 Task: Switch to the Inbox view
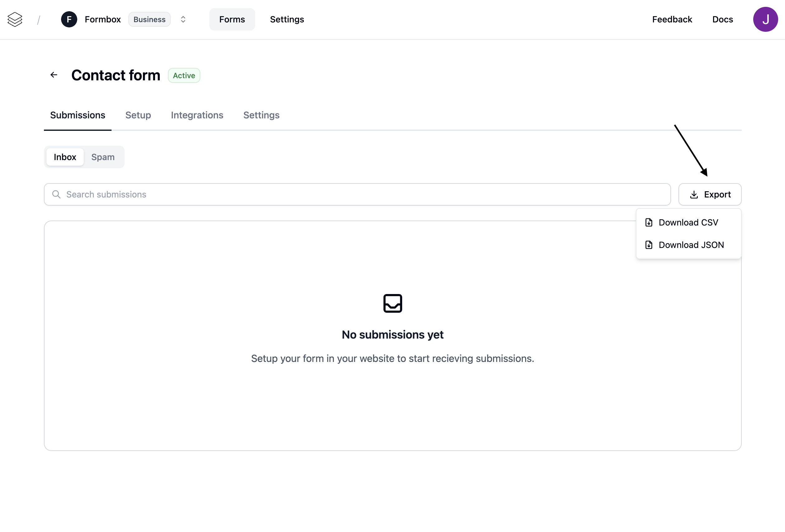pyautogui.click(x=65, y=157)
